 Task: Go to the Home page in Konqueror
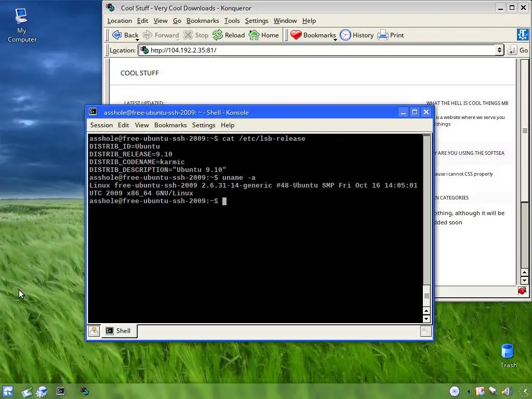[x=263, y=35]
